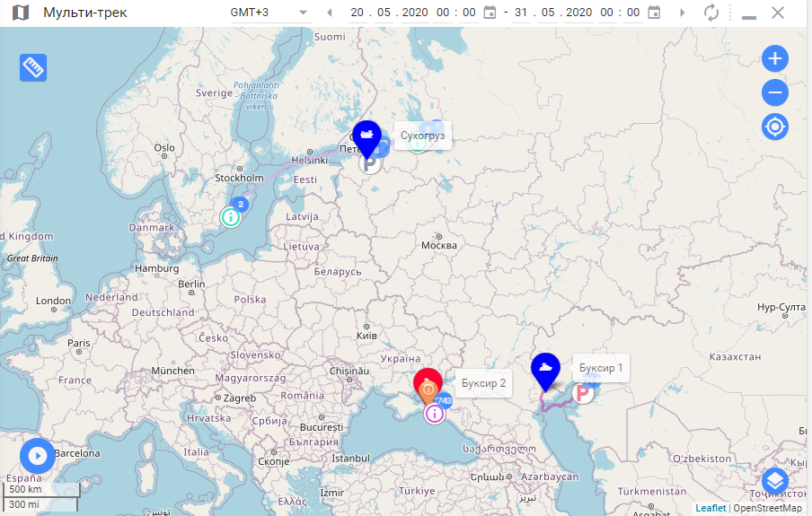Screen dimensions: 812x516
Task: Select the Буксир 1 ship marker pin
Action: pos(545,369)
